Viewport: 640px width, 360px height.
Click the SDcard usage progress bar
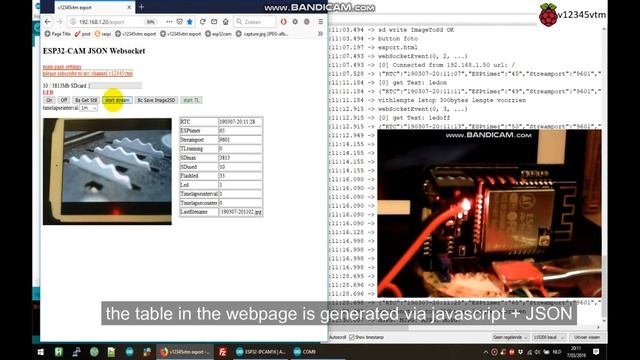click(115, 86)
